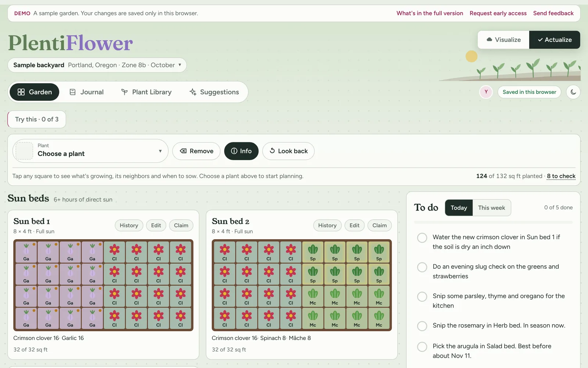Toggle dark mode with the moon icon
The width and height of the screenshot is (588, 368).
pos(573,92)
